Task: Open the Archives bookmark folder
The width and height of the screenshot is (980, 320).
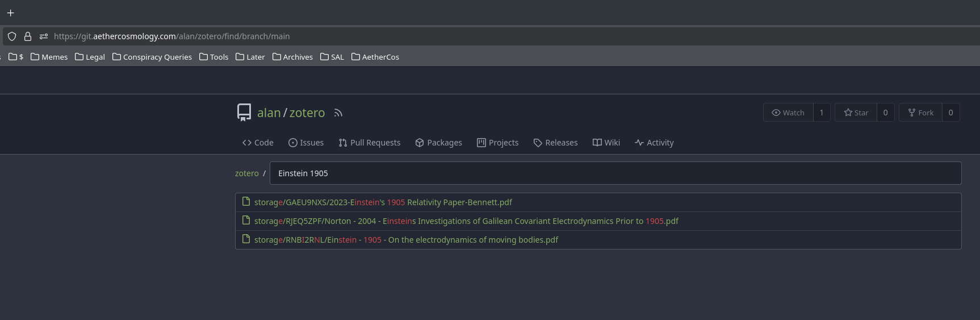Action: tap(292, 57)
